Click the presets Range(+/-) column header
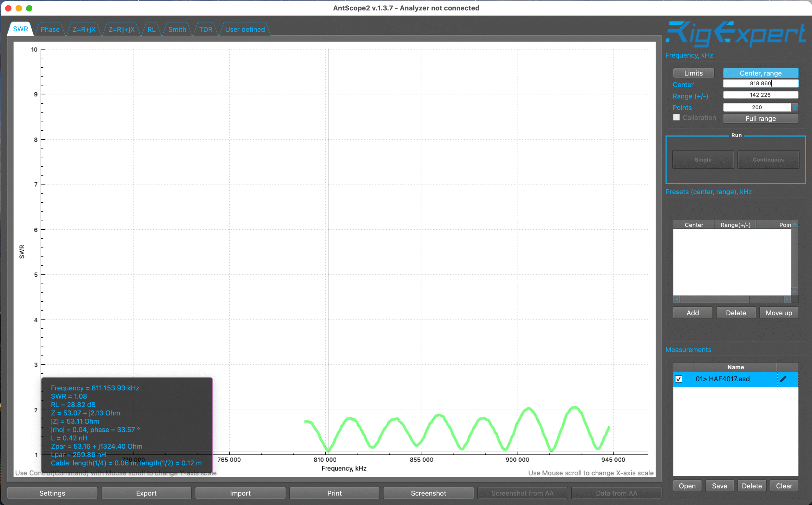 735,225
